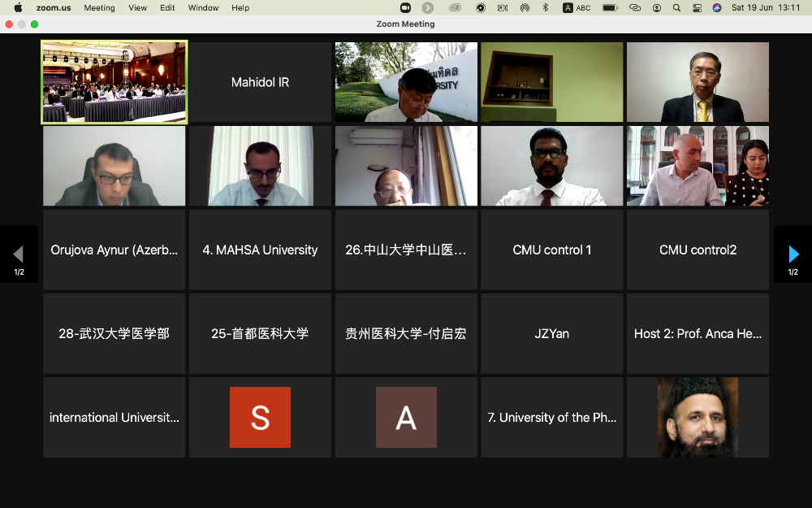Open the Meeting menu
The height and width of the screenshot is (508, 812).
(x=99, y=7)
